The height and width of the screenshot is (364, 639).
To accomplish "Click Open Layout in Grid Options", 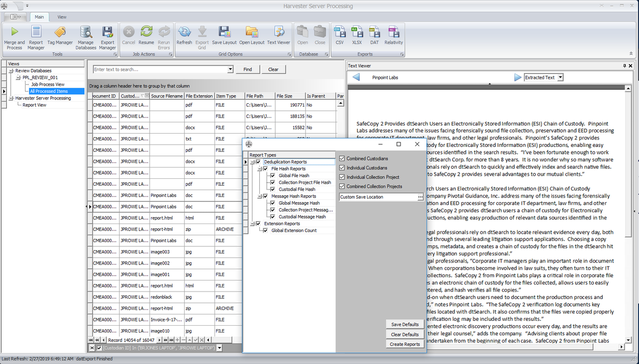I will pyautogui.click(x=252, y=35).
